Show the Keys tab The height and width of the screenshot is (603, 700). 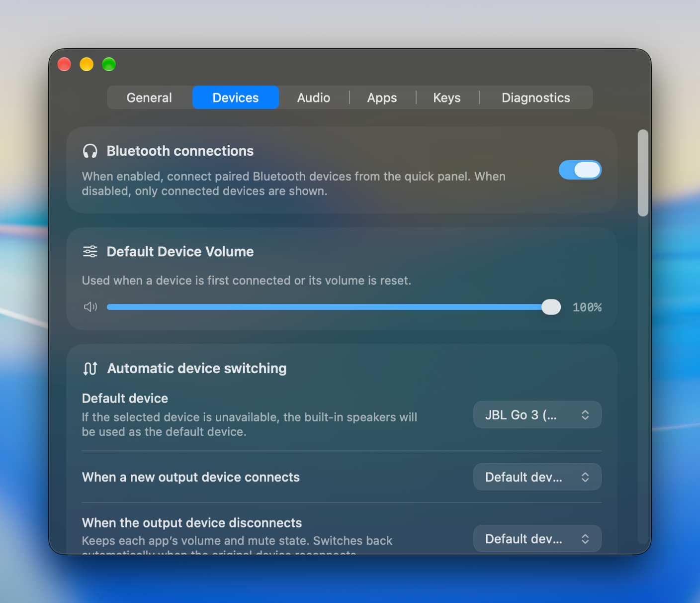[x=447, y=98]
